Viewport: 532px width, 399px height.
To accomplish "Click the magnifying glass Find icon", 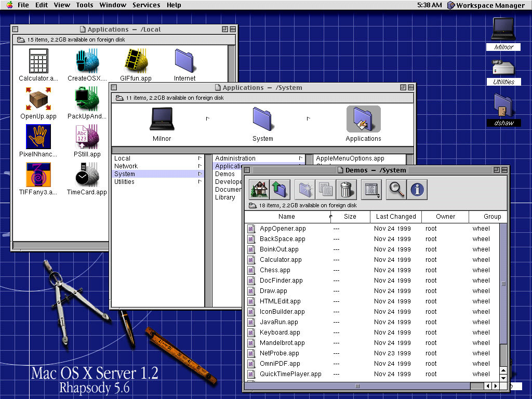I will [396, 189].
